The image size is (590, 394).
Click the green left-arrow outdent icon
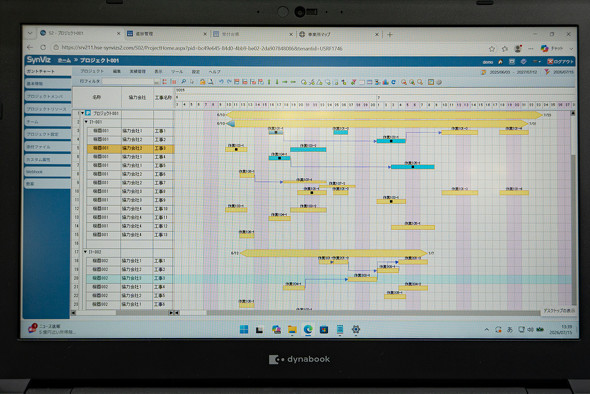pyautogui.click(x=293, y=82)
